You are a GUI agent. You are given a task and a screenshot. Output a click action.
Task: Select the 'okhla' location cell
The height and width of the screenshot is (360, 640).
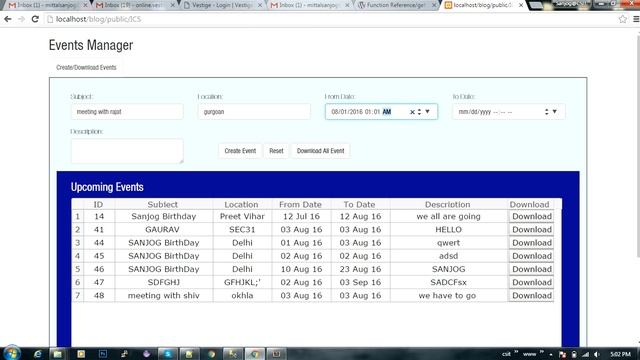pos(242,296)
